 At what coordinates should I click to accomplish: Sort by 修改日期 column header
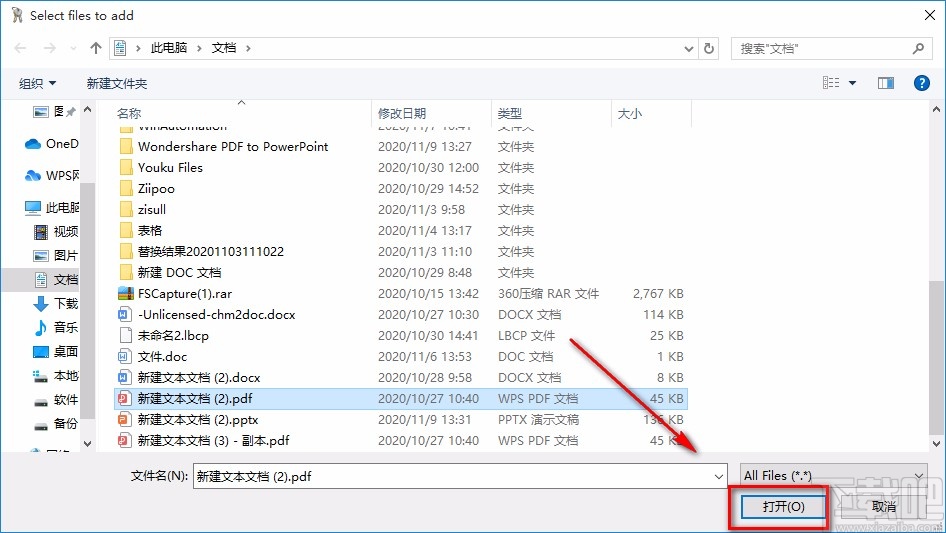(x=402, y=113)
